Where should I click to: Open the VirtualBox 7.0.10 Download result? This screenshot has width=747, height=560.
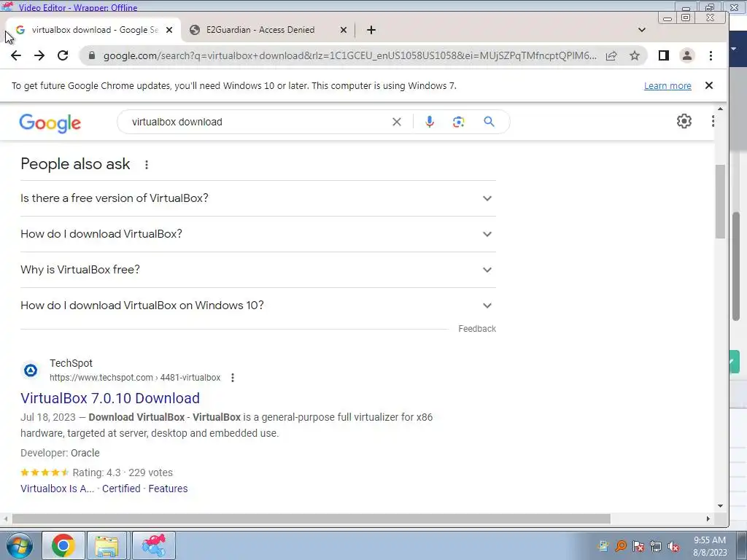tap(110, 398)
